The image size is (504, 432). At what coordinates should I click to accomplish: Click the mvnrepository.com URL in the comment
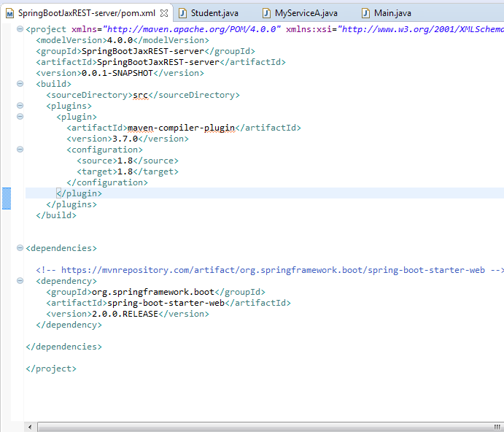coord(273,270)
